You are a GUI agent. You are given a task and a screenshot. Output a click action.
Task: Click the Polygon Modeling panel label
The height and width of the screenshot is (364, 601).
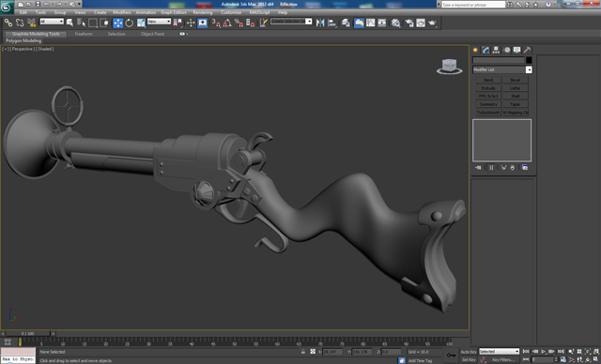23,40
